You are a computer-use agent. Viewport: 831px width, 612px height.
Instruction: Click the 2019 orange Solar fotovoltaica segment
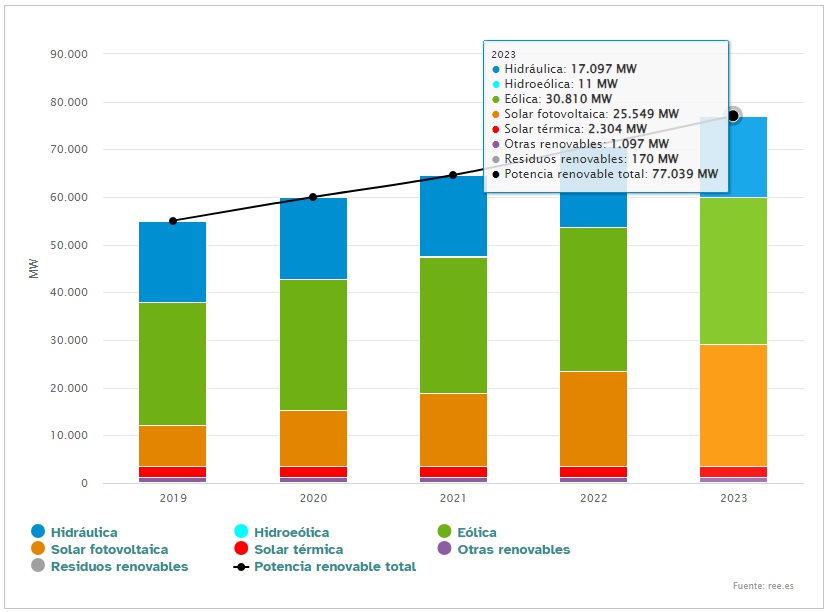pos(173,446)
